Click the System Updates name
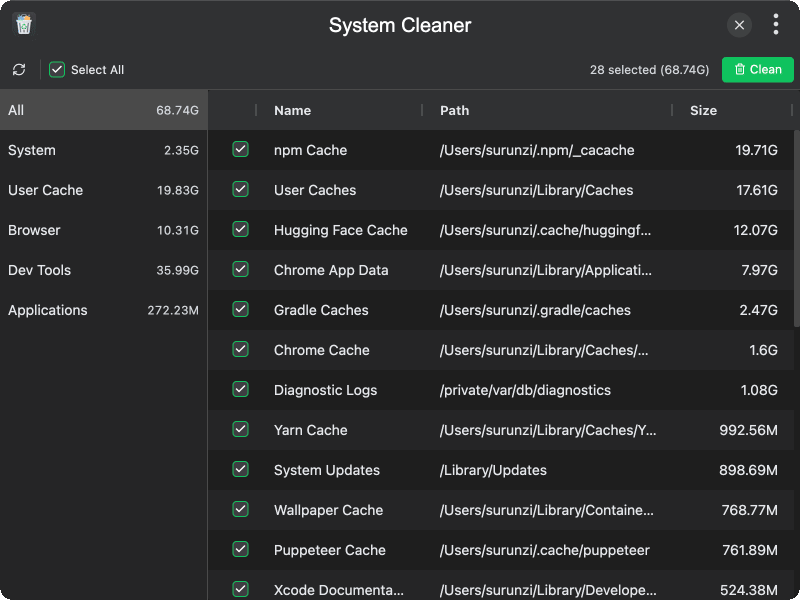 coord(327,470)
